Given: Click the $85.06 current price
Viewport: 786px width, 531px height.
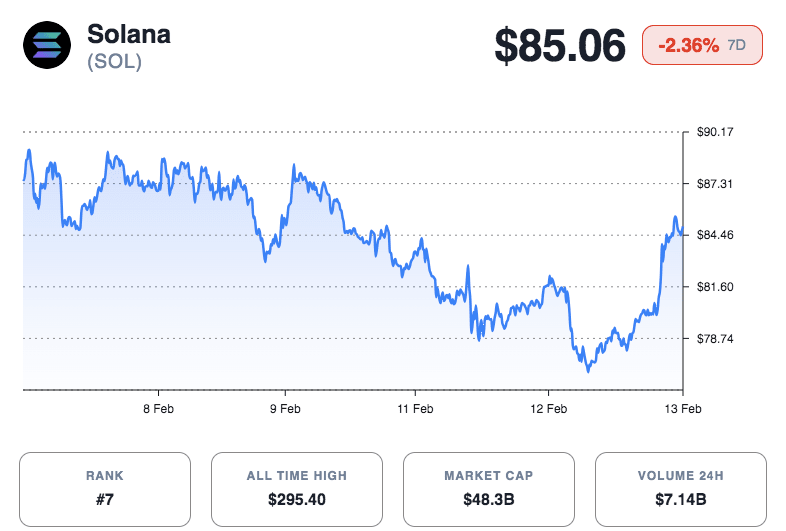Looking at the screenshot, I should click(x=560, y=45).
